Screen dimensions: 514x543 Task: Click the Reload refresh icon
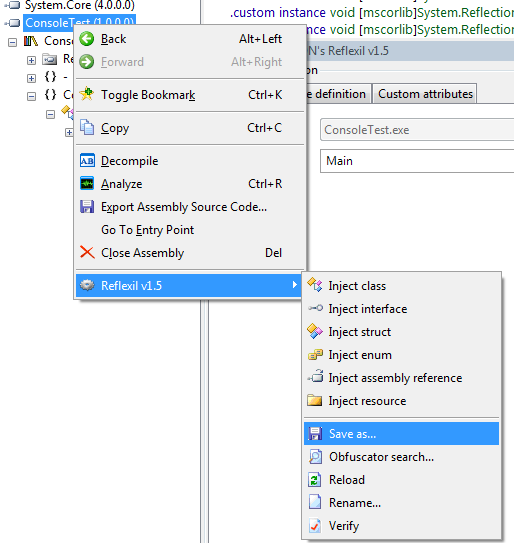pyautogui.click(x=314, y=480)
